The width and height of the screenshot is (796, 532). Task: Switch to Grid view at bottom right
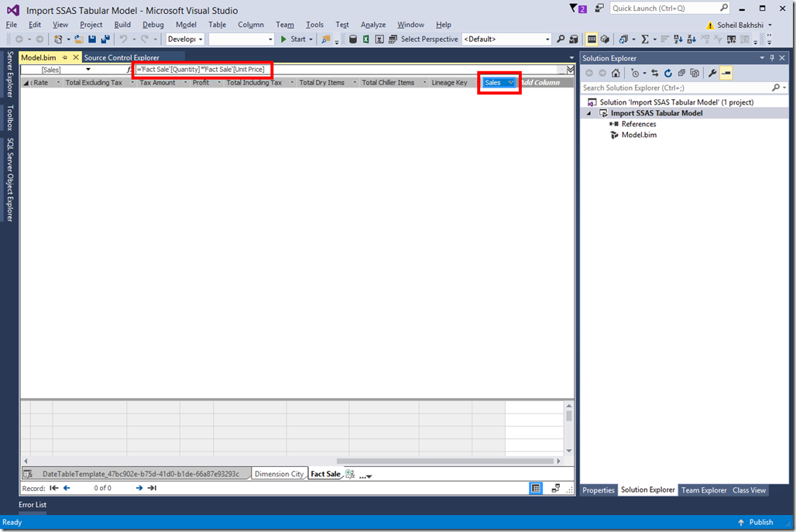[536, 489]
